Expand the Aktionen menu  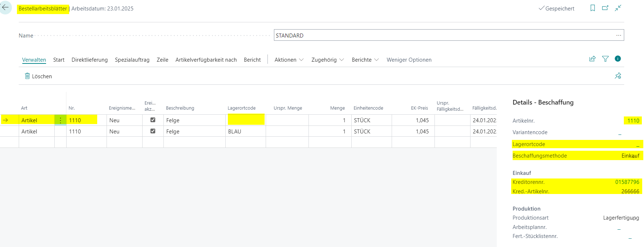click(289, 60)
